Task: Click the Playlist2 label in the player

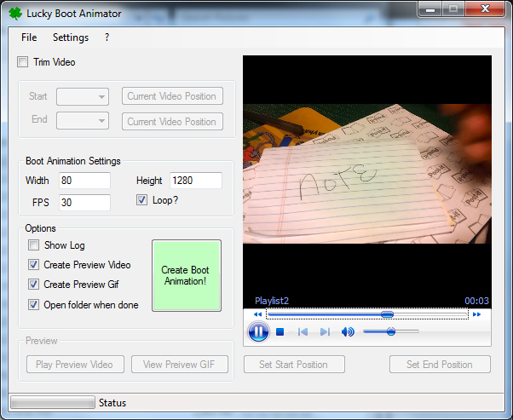Action: pos(272,301)
